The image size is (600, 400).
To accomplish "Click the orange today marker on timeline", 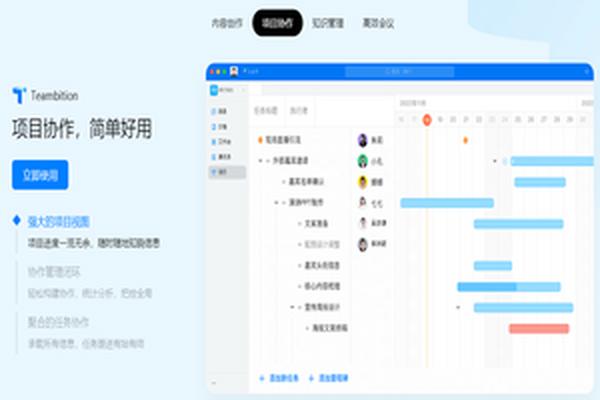I will pos(427,119).
